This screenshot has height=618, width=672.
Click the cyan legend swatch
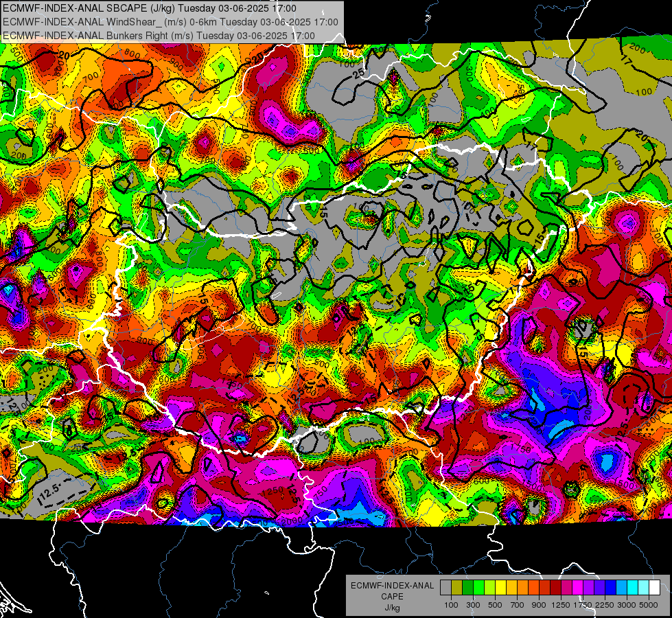[x=633, y=588]
